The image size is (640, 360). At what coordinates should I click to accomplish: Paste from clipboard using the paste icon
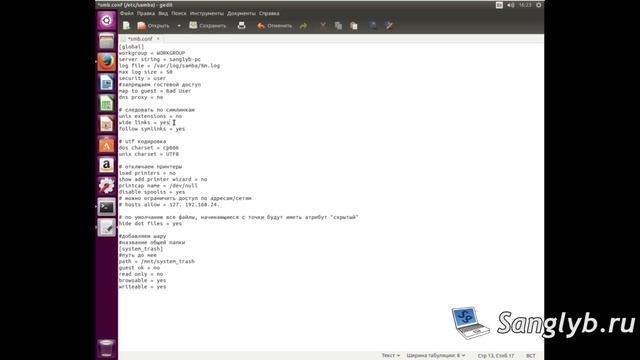point(354,26)
